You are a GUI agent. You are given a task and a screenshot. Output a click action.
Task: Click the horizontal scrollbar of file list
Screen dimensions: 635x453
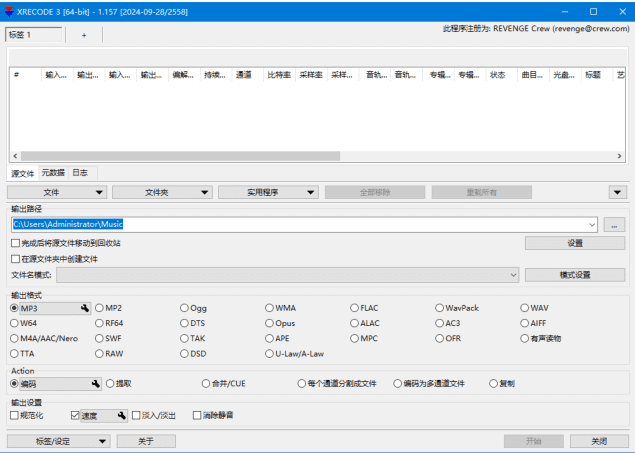[180, 156]
